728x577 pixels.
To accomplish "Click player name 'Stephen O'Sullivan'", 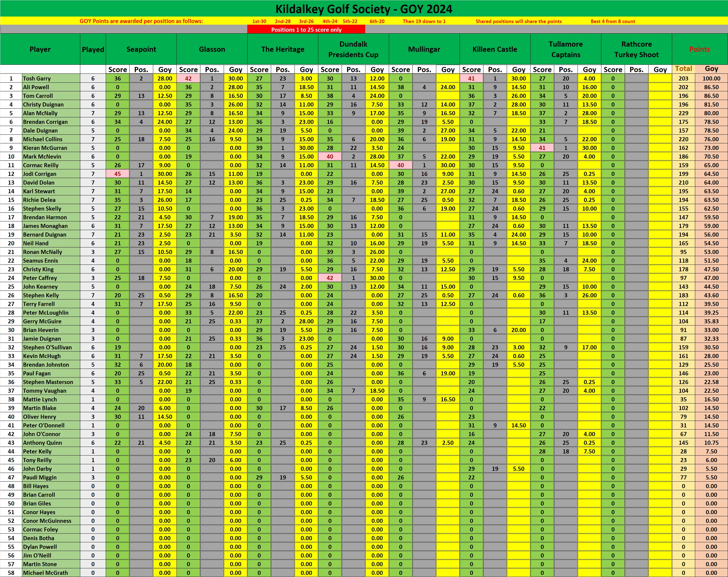I will 47,347.
